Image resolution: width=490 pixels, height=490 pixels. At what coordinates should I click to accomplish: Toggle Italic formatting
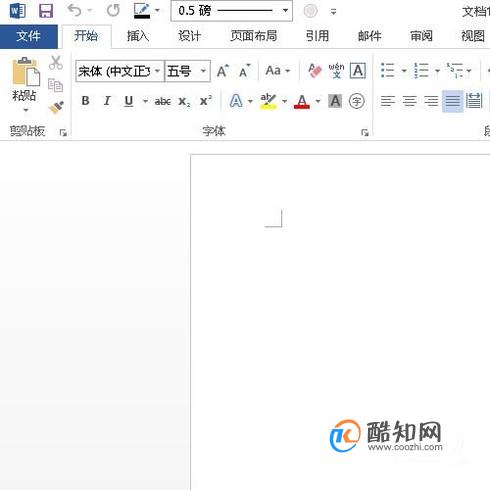point(107,101)
